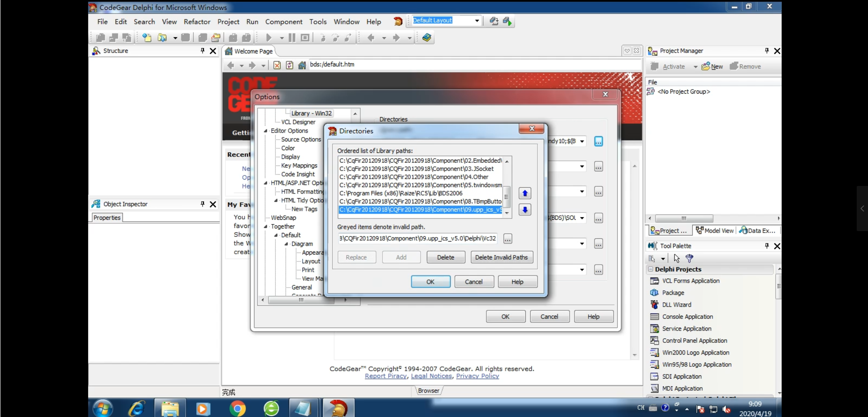The height and width of the screenshot is (417, 868).
Task: Click the move path up arrow button
Action: (525, 193)
